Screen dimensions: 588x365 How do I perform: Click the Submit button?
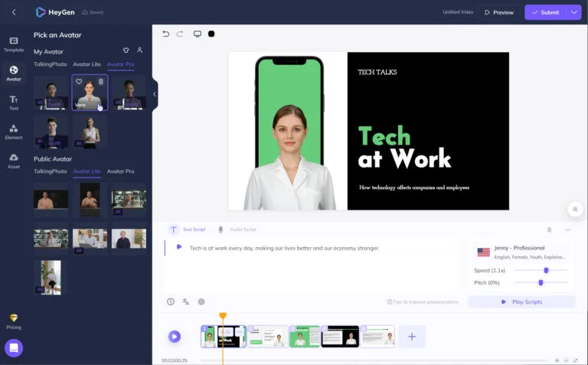546,12
